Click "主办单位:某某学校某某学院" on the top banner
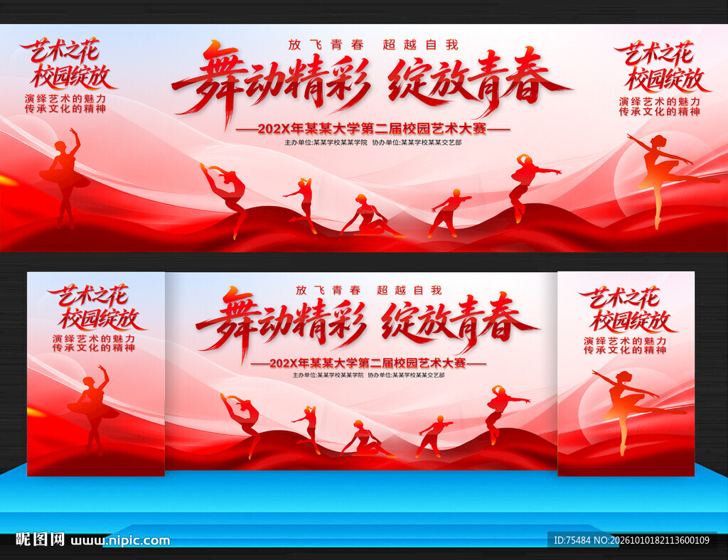This screenshot has width=728, height=560. (x=326, y=143)
